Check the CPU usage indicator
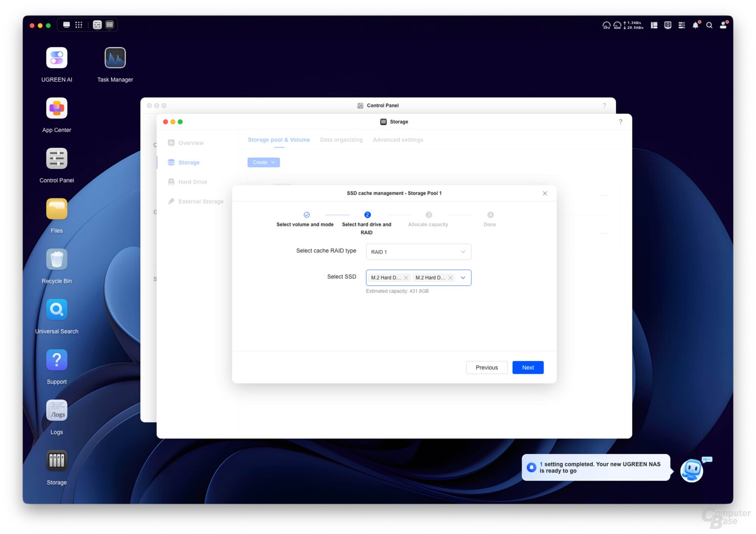The image size is (756, 534). (x=606, y=25)
